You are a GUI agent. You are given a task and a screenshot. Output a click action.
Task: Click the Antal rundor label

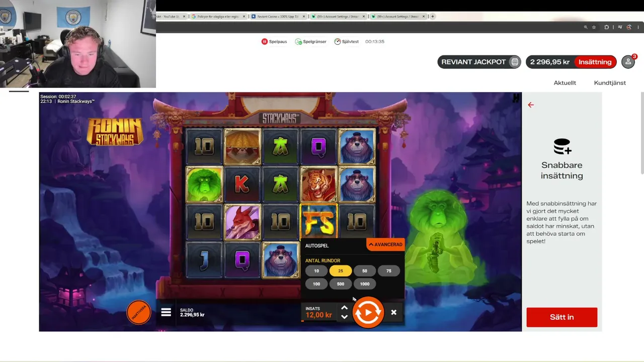tap(323, 260)
